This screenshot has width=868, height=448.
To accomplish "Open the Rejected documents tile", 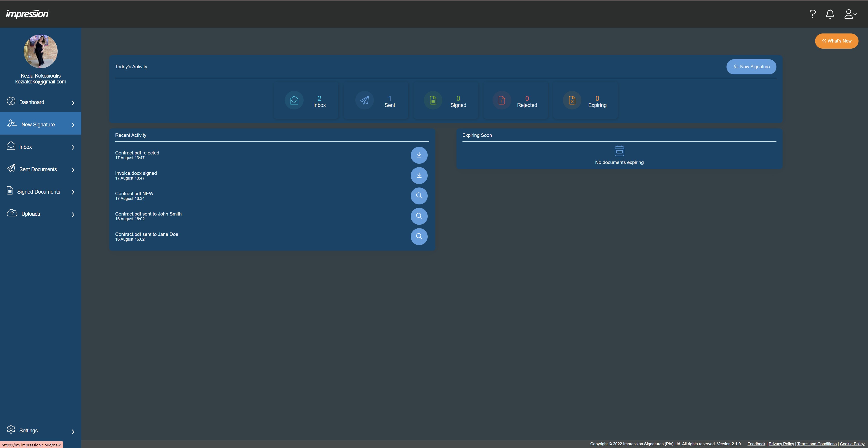I will pyautogui.click(x=516, y=101).
